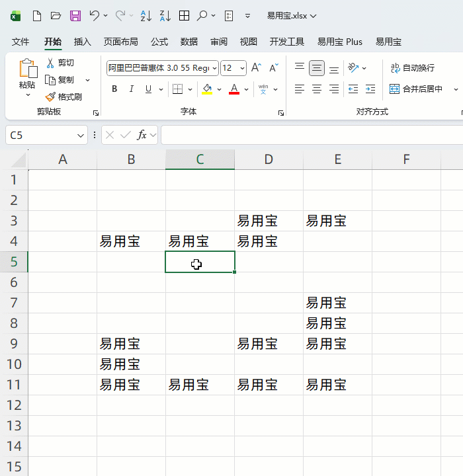Click the Undo arrow icon
Image resolution: width=463 pixels, height=476 pixels.
(x=95, y=15)
